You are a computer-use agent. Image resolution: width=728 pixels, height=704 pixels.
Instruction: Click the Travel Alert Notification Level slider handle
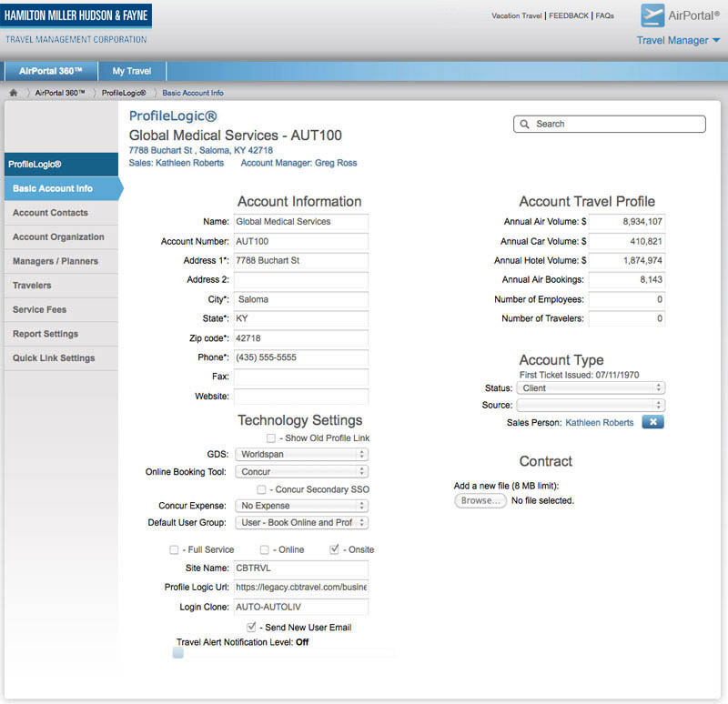pyautogui.click(x=178, y=653)
